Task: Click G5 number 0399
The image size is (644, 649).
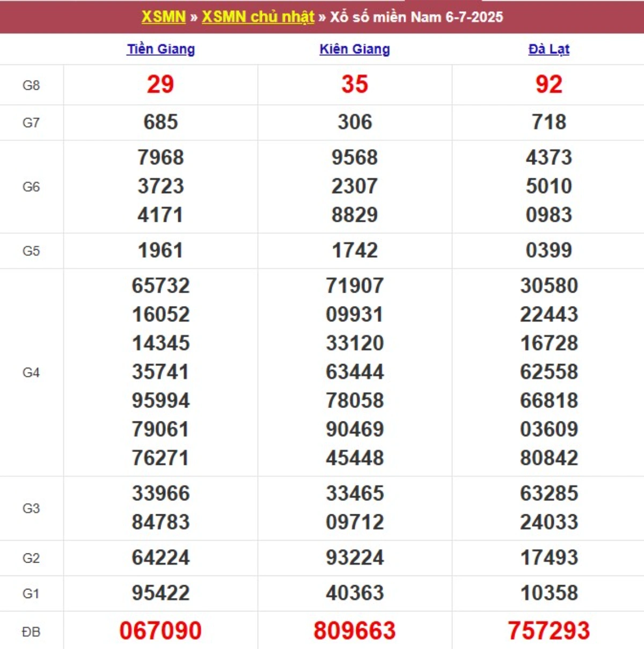Action: [x=549, y=250]
